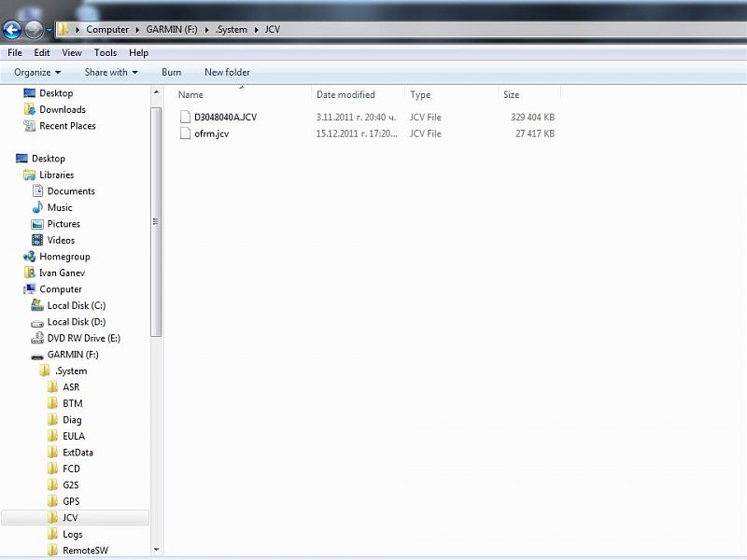Select Computer in address breadcrumb
Viewport: 747px width, 560px height.
click(x=107, y=30)
